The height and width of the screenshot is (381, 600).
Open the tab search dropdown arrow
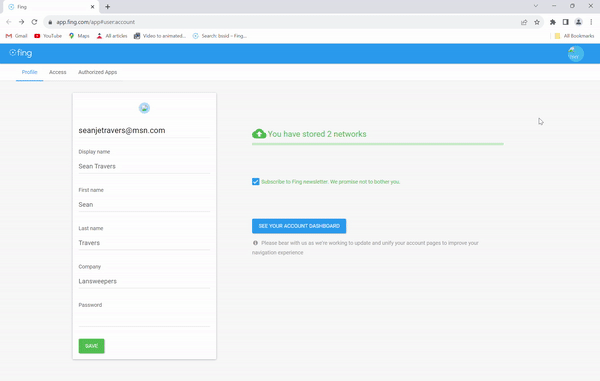[536, 6]
